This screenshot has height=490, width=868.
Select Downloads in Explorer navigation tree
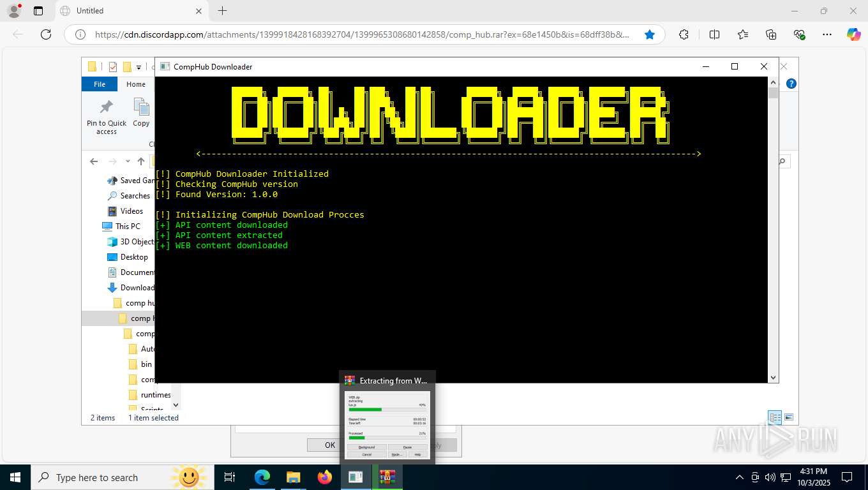131,288
